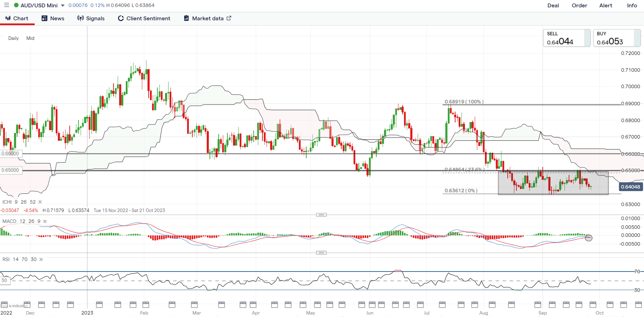Open the hamburger menu icon
The width and height of the screenshot is (644, 317).
pos(6,5)
